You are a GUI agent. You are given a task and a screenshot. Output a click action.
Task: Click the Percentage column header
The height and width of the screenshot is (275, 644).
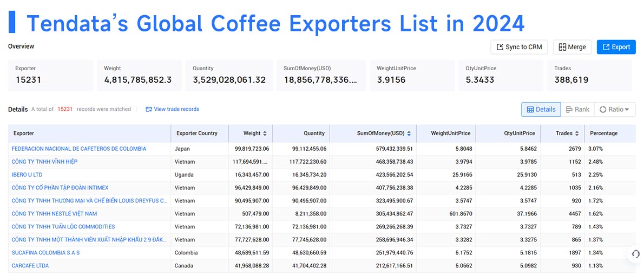[610, 133]
